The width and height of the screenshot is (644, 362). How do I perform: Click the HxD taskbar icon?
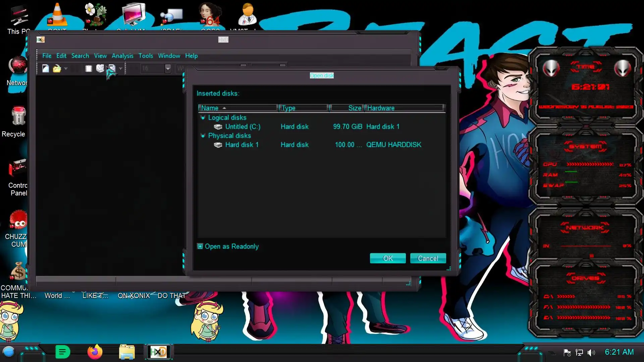[159, 352]
